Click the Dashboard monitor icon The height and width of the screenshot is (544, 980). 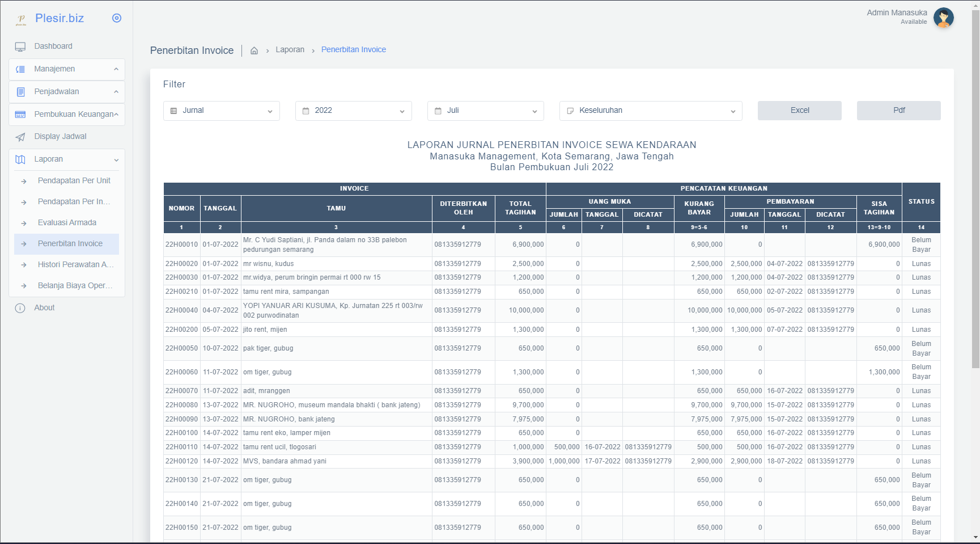tap(20, 47)
